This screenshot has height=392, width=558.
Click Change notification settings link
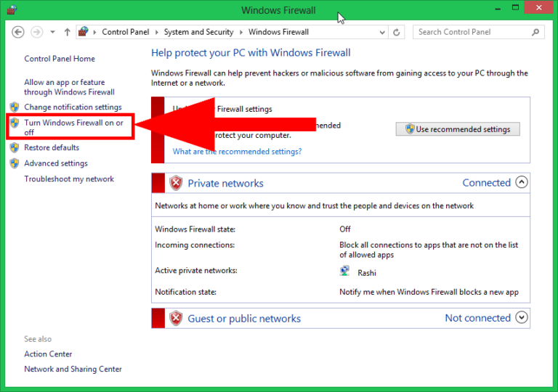(x=73, y=107)
